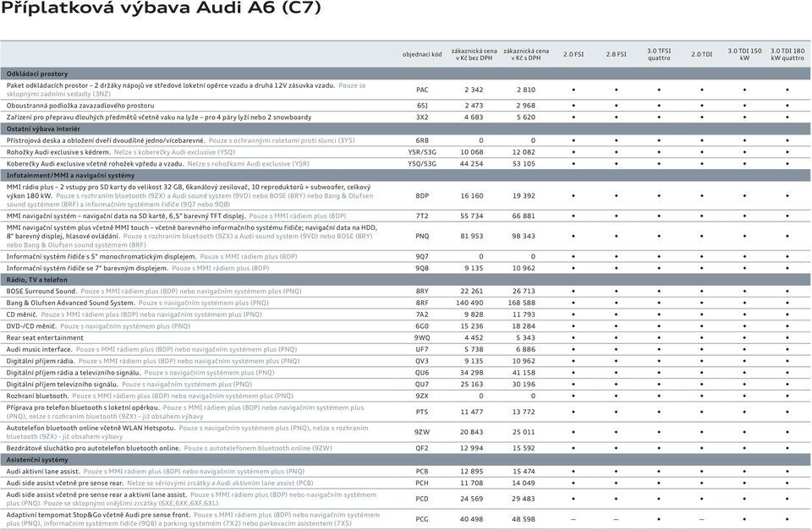Select order code "9WQ"
The width and height of the screenshot is (812, 530).
click(422, 338)
